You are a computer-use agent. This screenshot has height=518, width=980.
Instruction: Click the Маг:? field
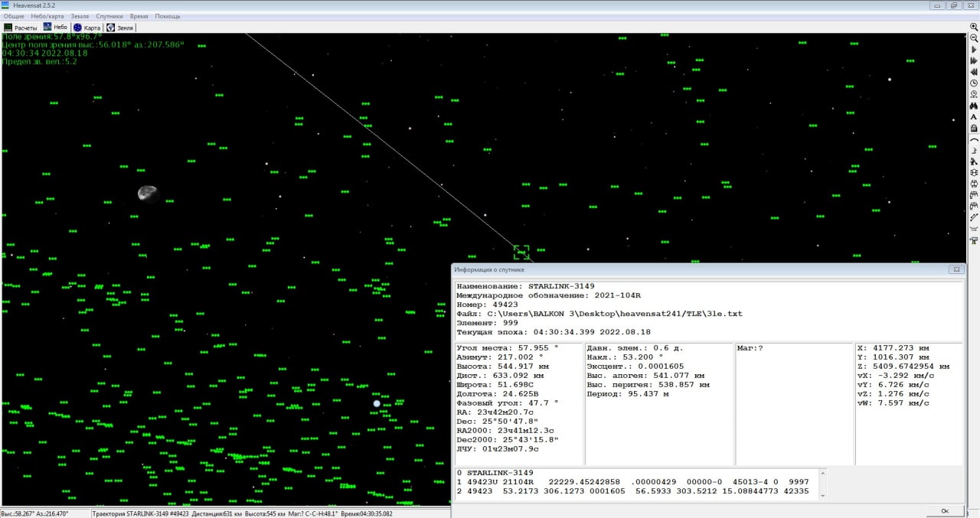750,347
